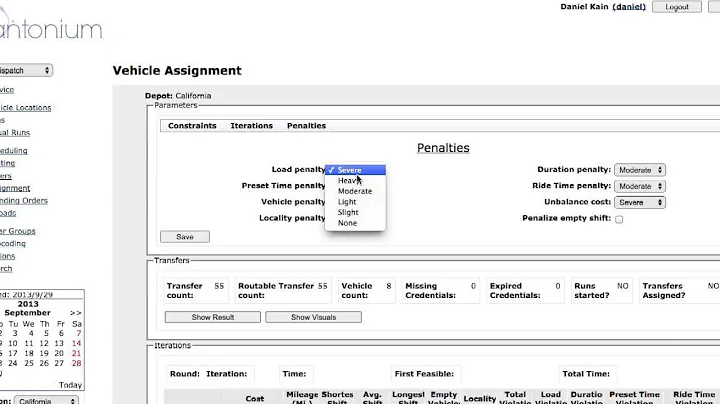This screenshot has width=720, height=404.
Task: Open Vehicle Locations link in sidebar
Action: [25, 107]
